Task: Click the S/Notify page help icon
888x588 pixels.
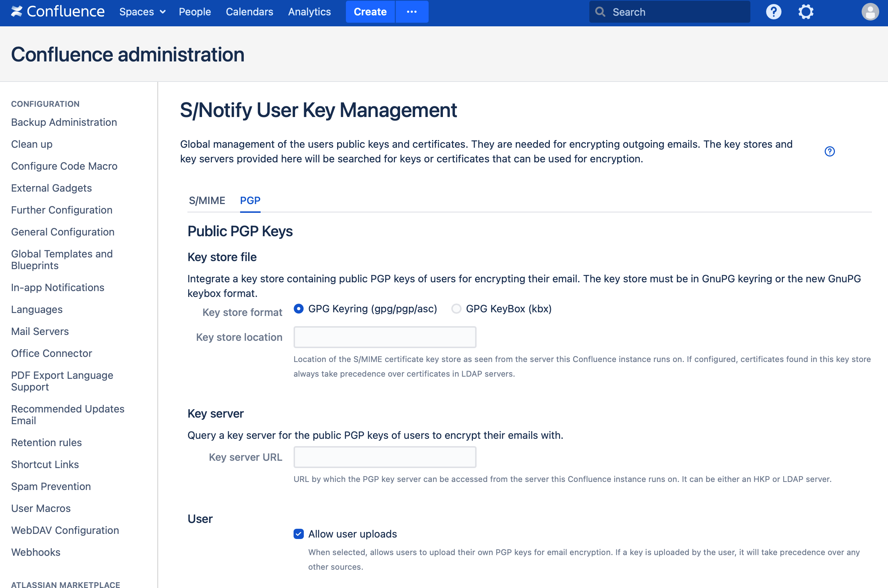Action: coord(829,151)
